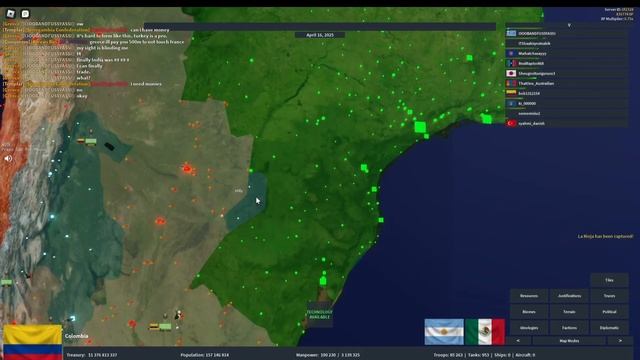Mute sound with the speaker icon
The width and height of the screenshot is (640, 360).
pos(8,158)
